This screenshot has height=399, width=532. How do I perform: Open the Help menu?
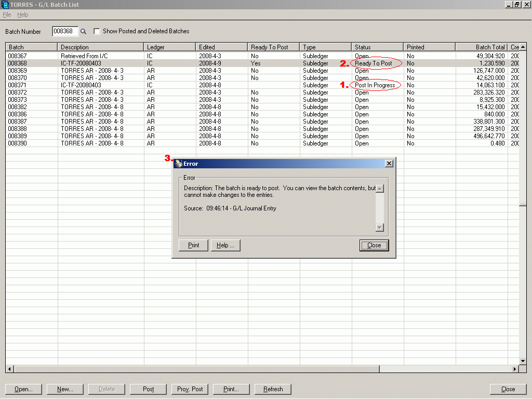[x=23, y=15]
